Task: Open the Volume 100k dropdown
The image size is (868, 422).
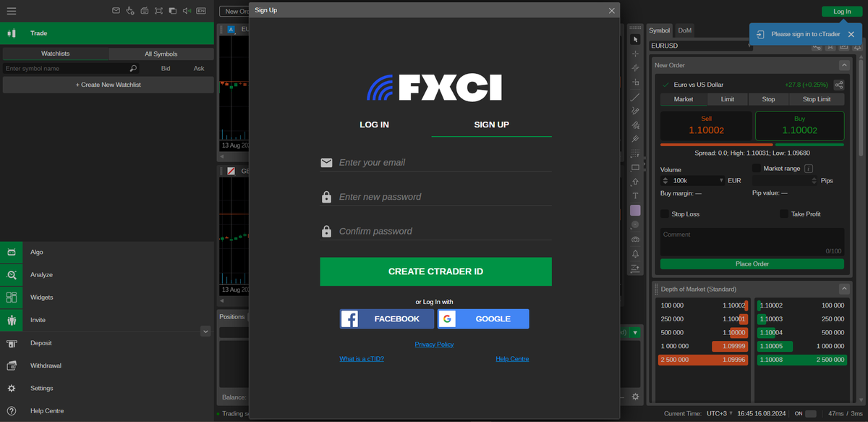Action: pyautogui.click(x=721, y=180)
